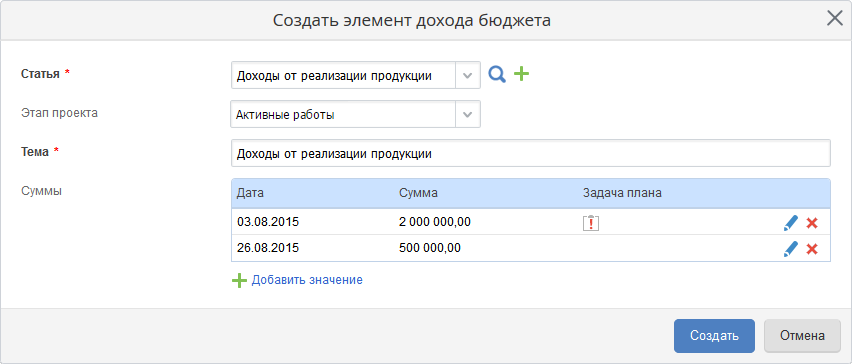Close the budget income dialog
The image size is (852, 364).
(834, 19)
